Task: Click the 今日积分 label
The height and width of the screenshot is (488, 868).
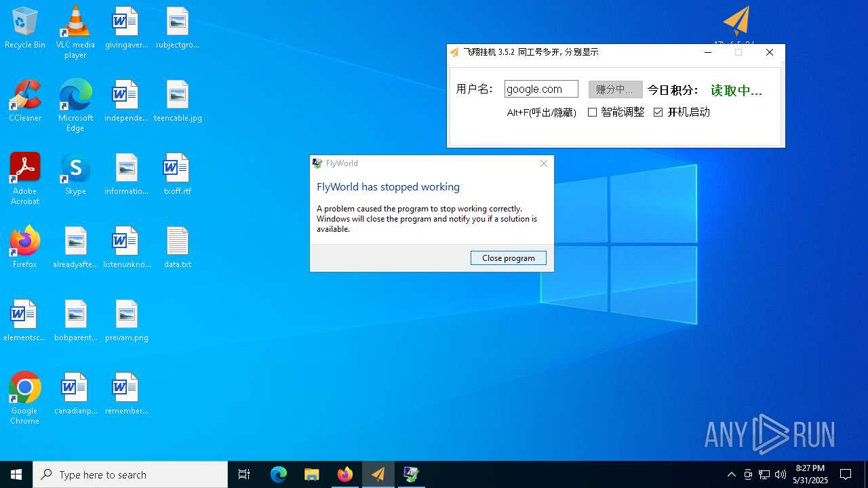Action: [673, 89]
